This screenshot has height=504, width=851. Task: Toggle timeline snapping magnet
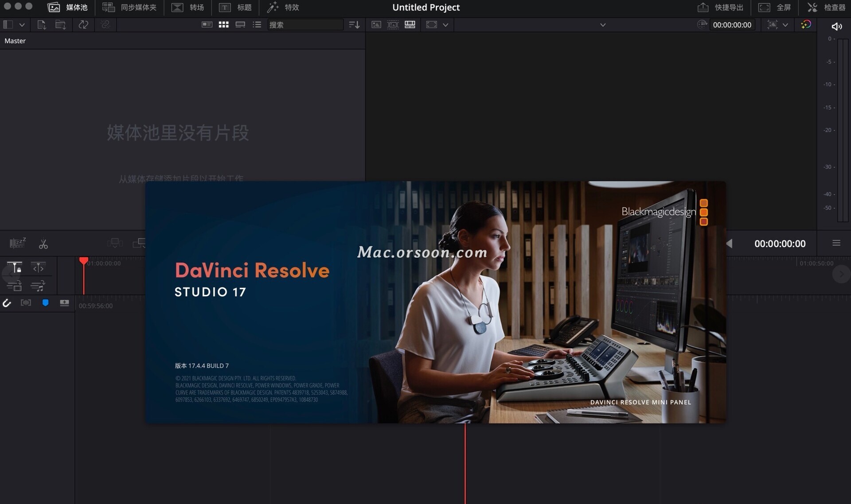[x=7, y=303]
